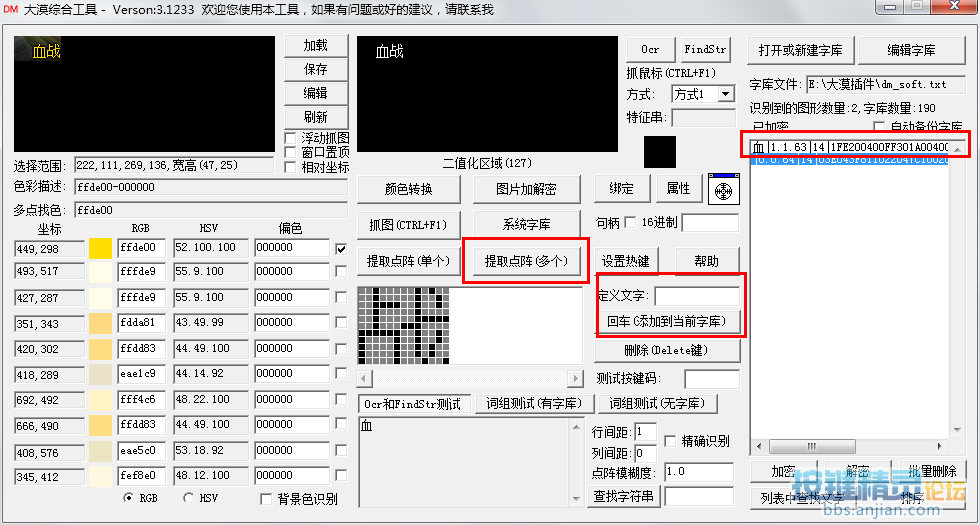Tick the 自动备份字库 checkbox
This screenshot has width=980, height=525.
879,127
